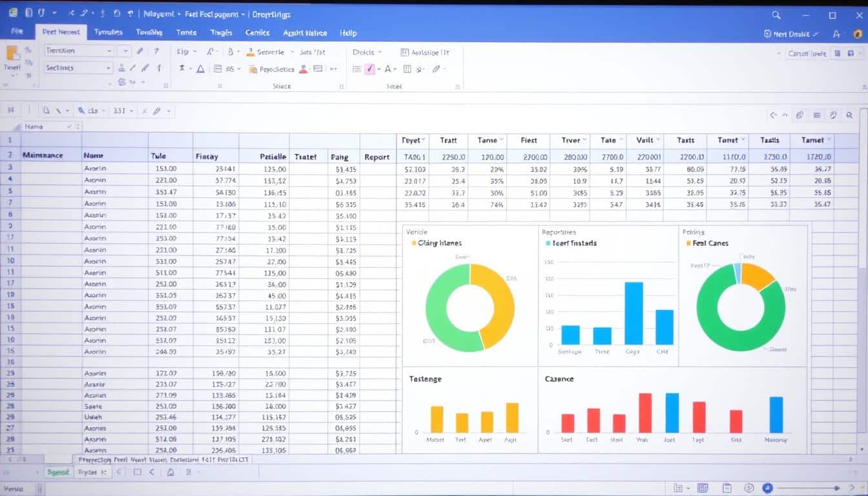
Task: Select the Tastis column header
Action: pos(769,139)
